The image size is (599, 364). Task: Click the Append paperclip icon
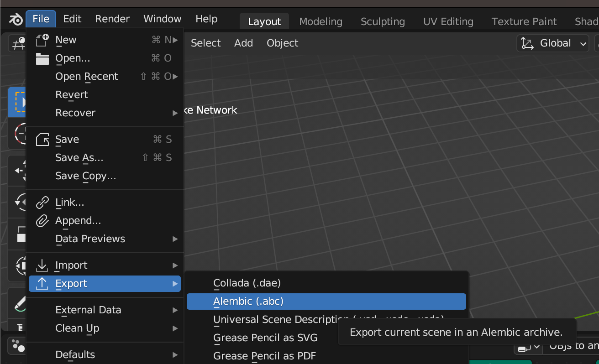point(42,221)
